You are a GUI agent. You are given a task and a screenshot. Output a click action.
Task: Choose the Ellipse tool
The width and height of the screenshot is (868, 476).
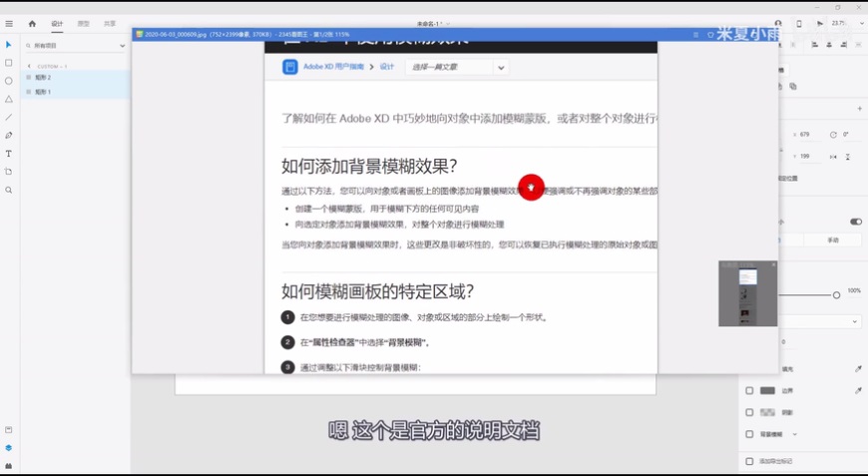pos(8,81)
